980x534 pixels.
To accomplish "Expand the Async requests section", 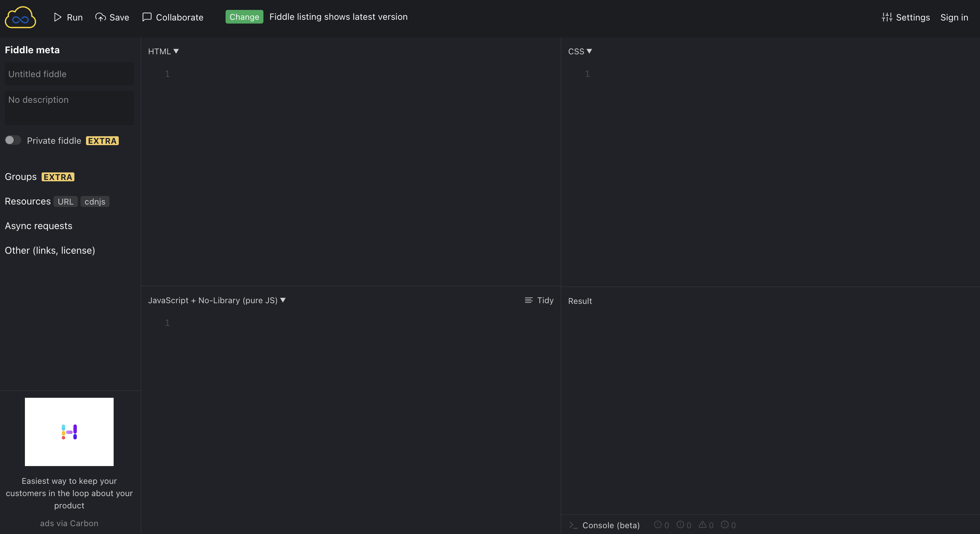I will tap(39, 226).
